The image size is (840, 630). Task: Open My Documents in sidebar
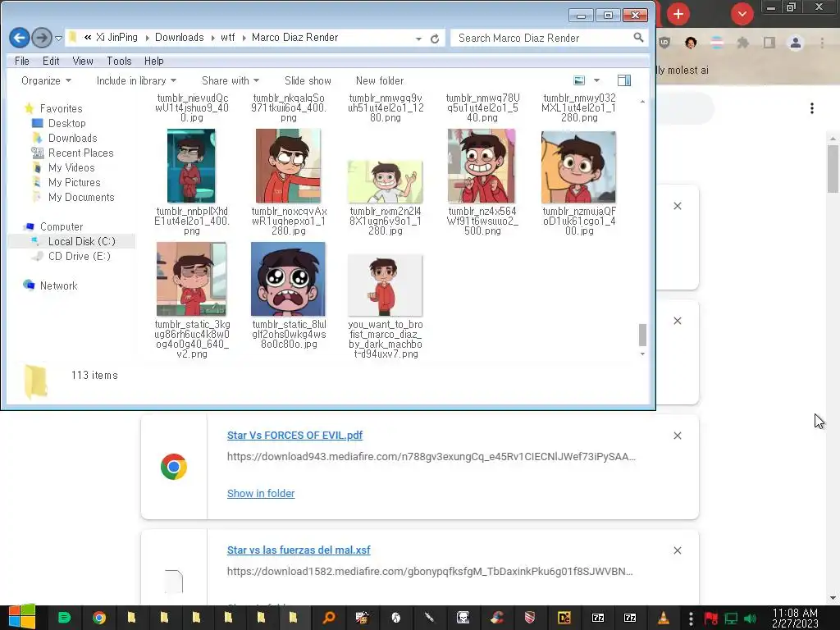coord(81,197)
